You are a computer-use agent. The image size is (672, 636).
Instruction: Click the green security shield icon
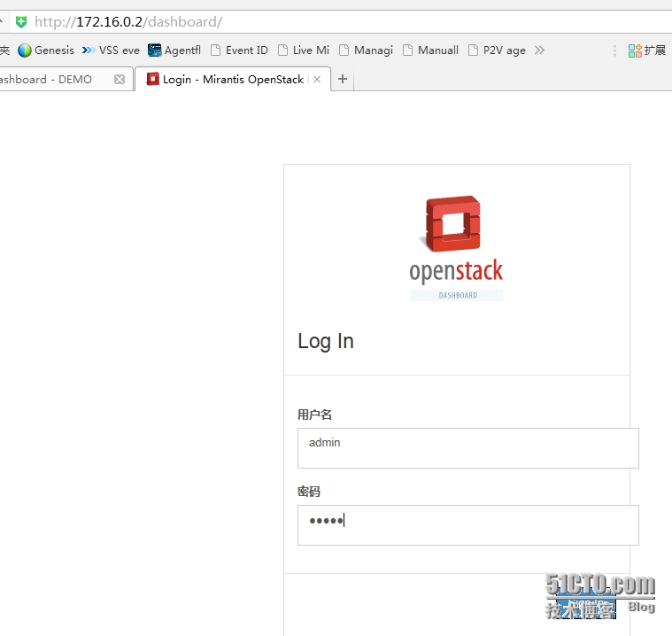click(21, 22)
